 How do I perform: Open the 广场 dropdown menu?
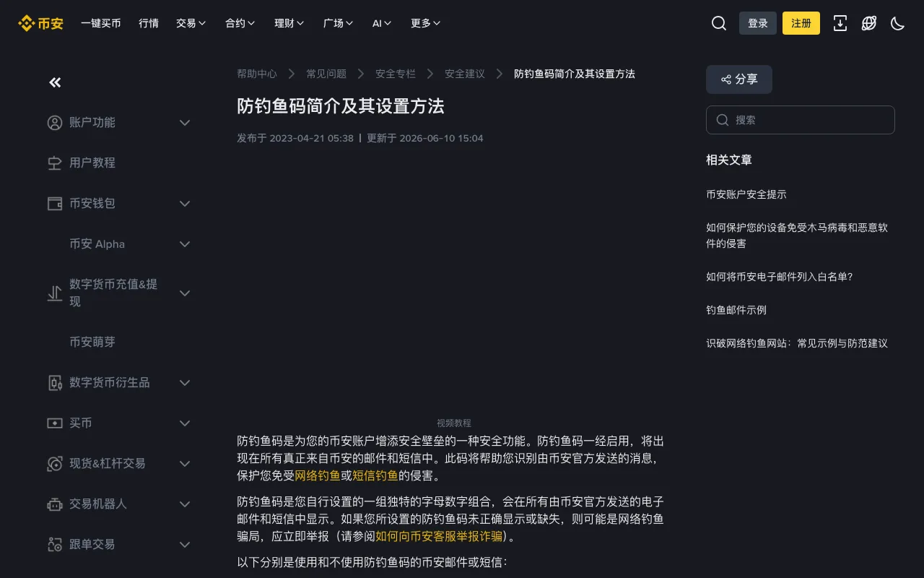coord(339,23)
